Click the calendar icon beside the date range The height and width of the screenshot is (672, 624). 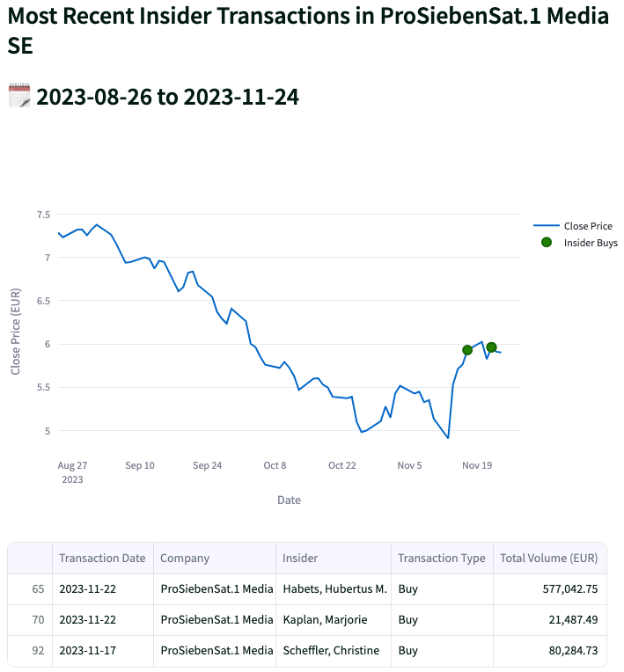(19, 96)
